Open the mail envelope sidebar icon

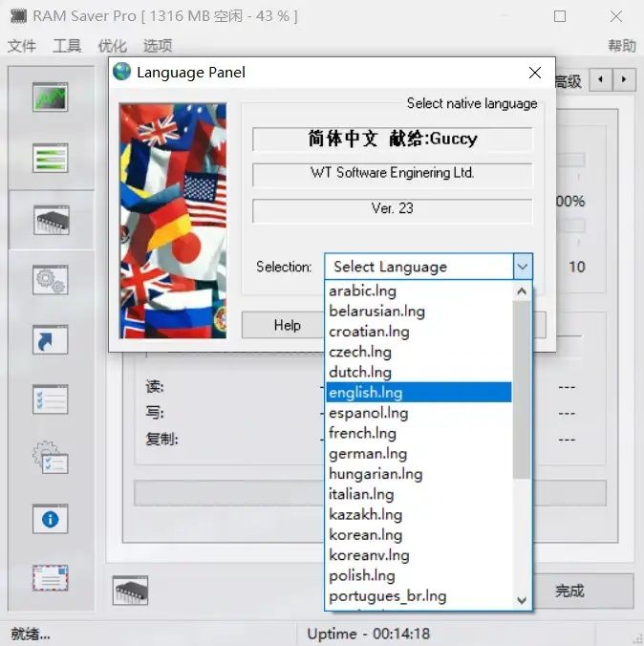pos(51,577)
